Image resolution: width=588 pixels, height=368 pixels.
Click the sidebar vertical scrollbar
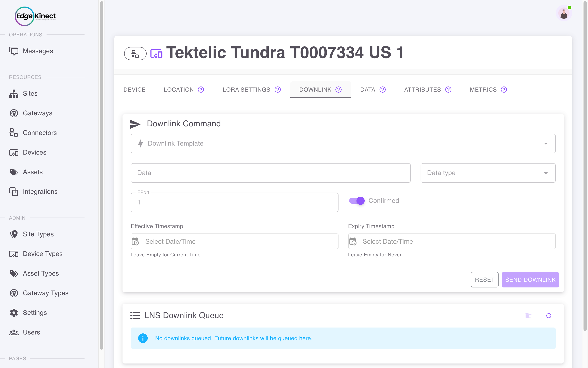coord(101,175)
